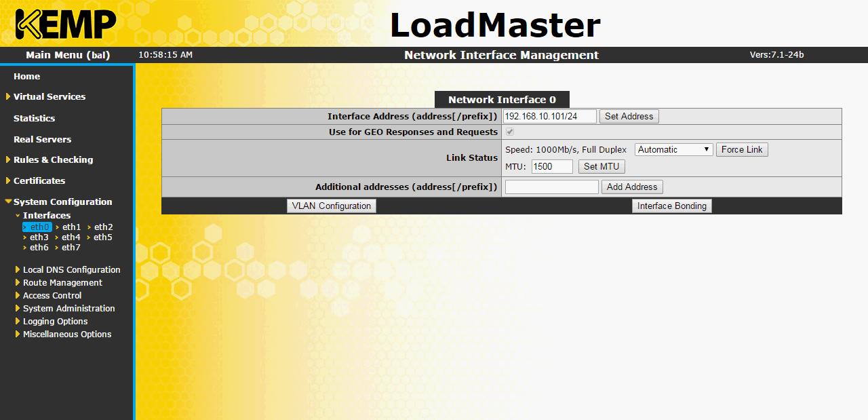868x420 pixels.
Task: Click the 10:58:15 AM clock text
Action: point(165,55)
